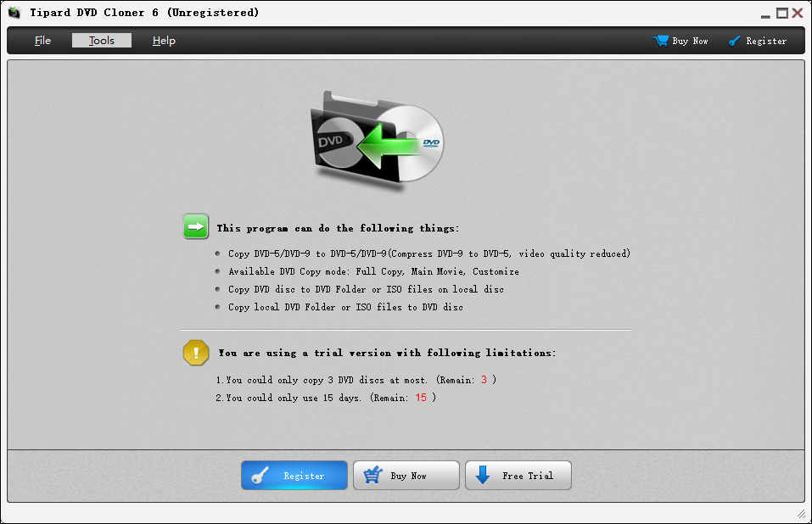Click the yellow warning exclamation icon
This screenshot has height=524, width=812.
click(x=196, y=352)
